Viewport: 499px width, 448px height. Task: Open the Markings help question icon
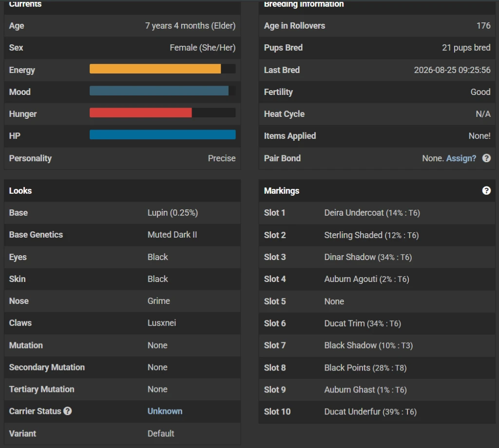[486, 190]
